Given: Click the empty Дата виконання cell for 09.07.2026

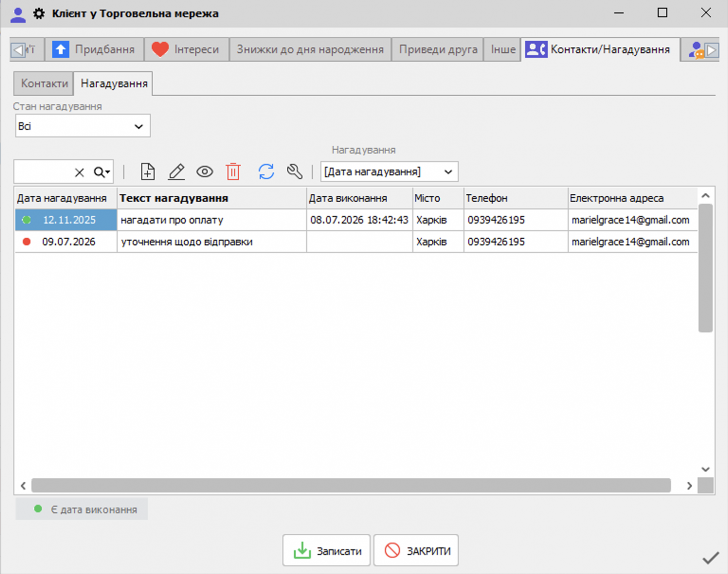Looking at the screenshot, I should coord(359,242).
